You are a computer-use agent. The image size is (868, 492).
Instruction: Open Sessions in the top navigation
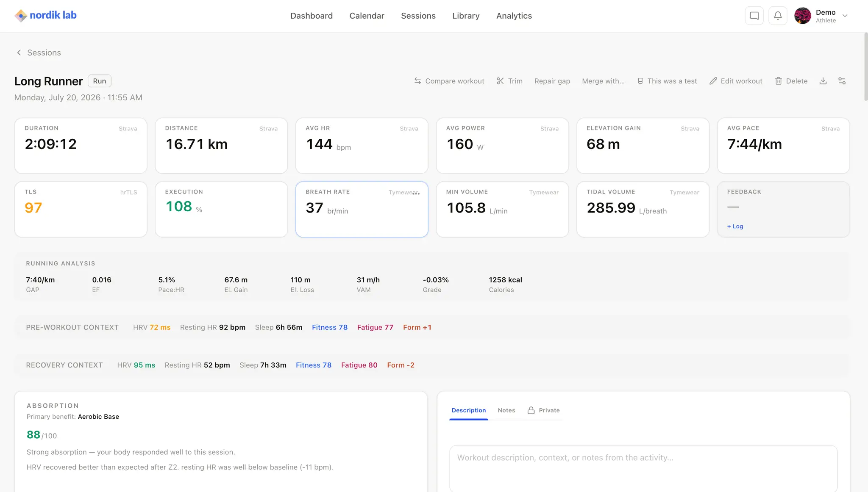(418, 16)
